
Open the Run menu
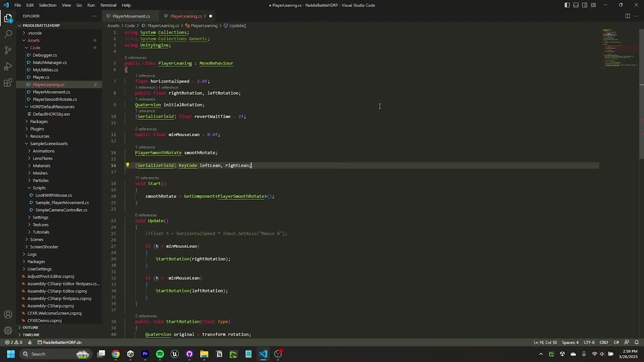coord(91,5)
